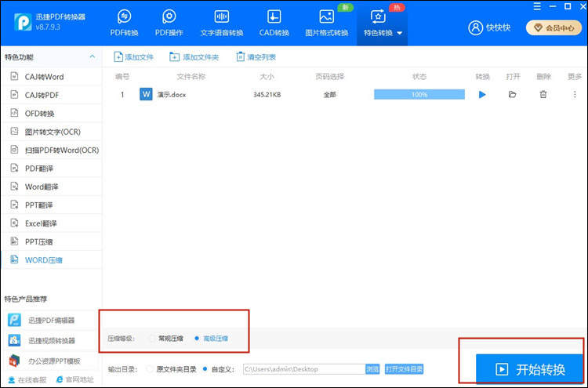
Task: Open the PDF转换 tab
Action: pyautogui.click(x=124, y=24)
